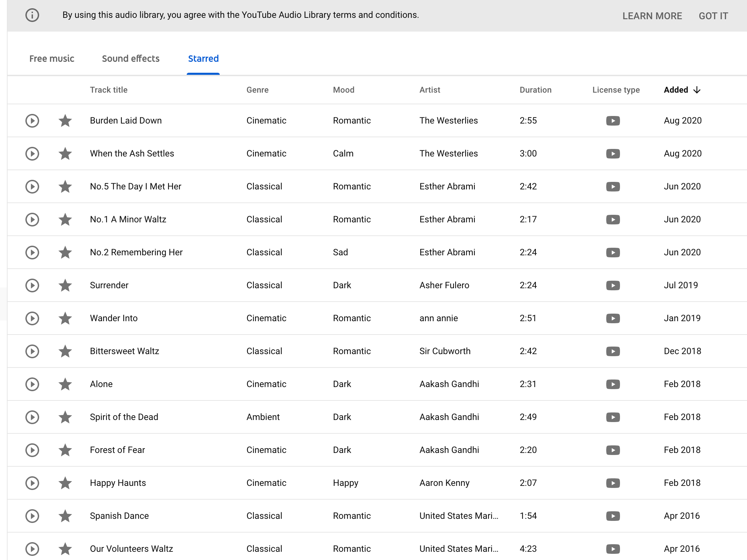
Task: Remove star from Bittersweet Waltz
Action: (x=65, y=351)
